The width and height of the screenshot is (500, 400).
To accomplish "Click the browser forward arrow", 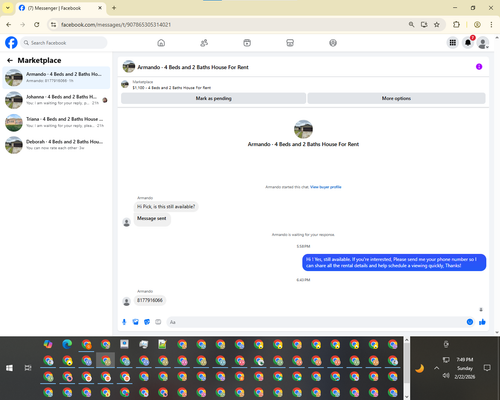I will 23,25.
